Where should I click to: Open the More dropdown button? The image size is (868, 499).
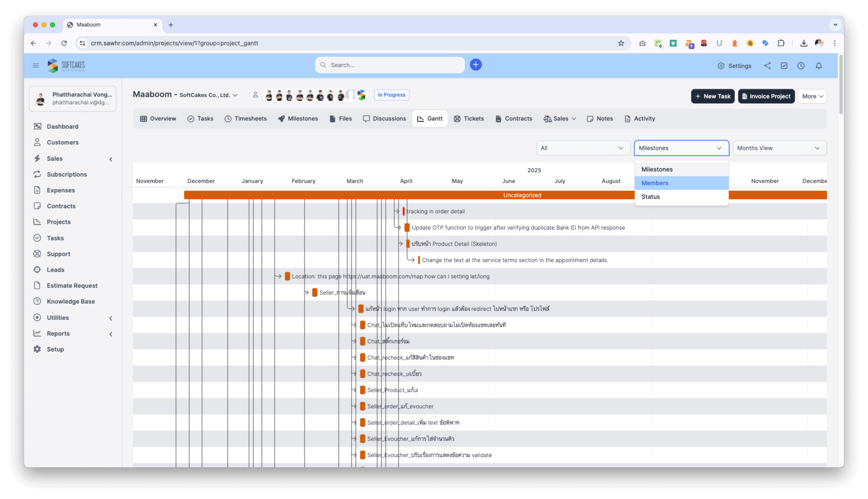click(x=812, y=96)
